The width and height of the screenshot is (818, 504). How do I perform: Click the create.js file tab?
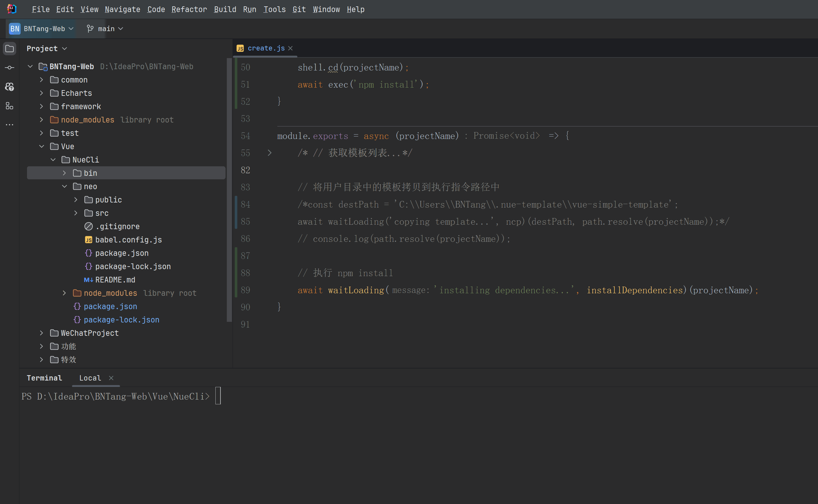coord(265,48)
